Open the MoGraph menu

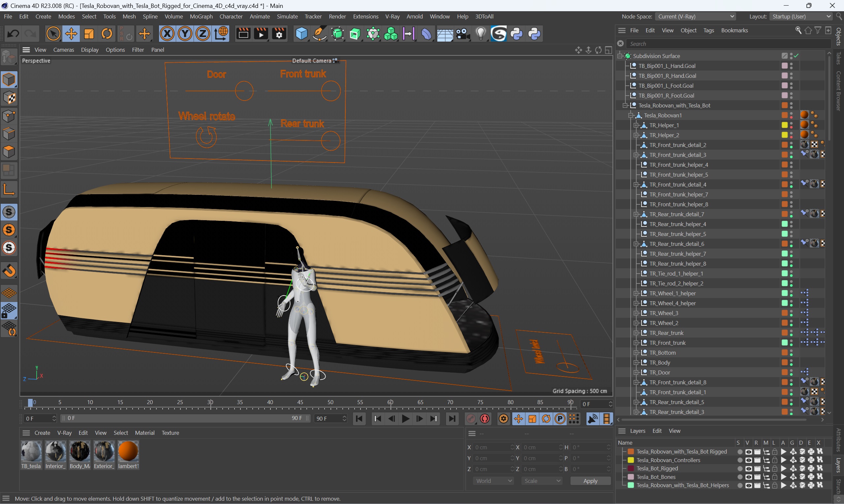201,16
